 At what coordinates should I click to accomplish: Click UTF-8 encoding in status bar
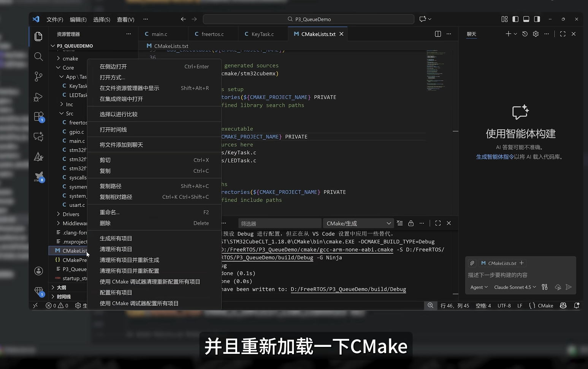pos(504,305)
